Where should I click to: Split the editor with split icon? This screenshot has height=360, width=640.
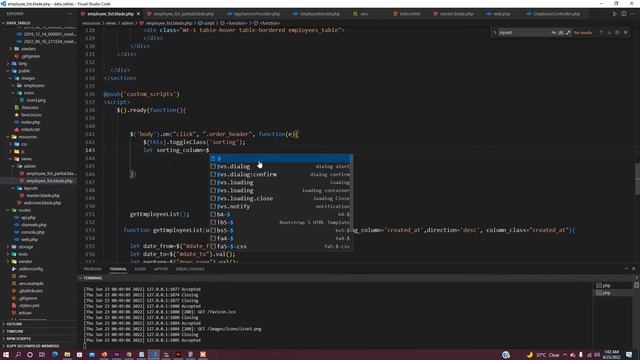click(624, 13)
